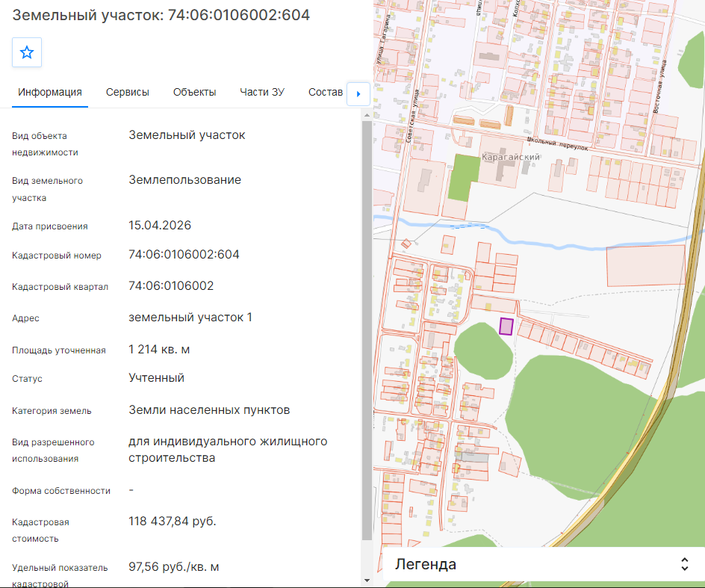This screenshot has width=705, height=588.
Task: Click the permitted use value text
Action: 228,450
